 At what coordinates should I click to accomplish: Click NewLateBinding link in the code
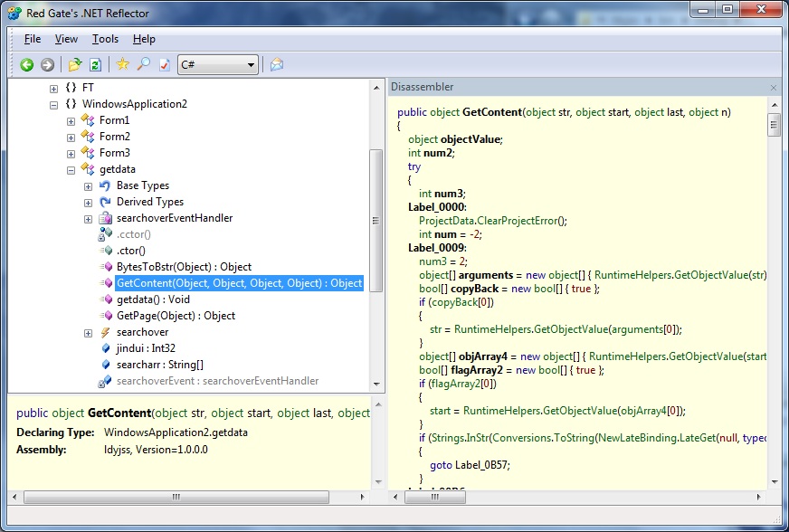pyautogui.click(x=636, y=438)
